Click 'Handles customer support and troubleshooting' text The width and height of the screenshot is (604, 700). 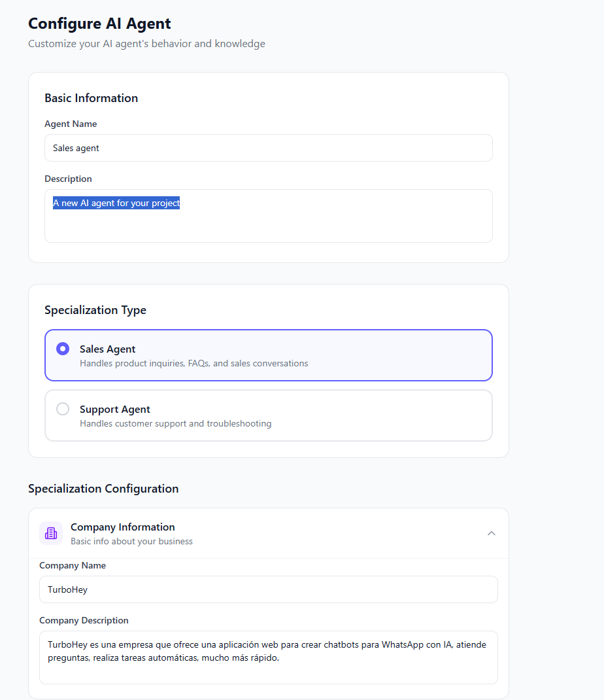click(175, 423)
